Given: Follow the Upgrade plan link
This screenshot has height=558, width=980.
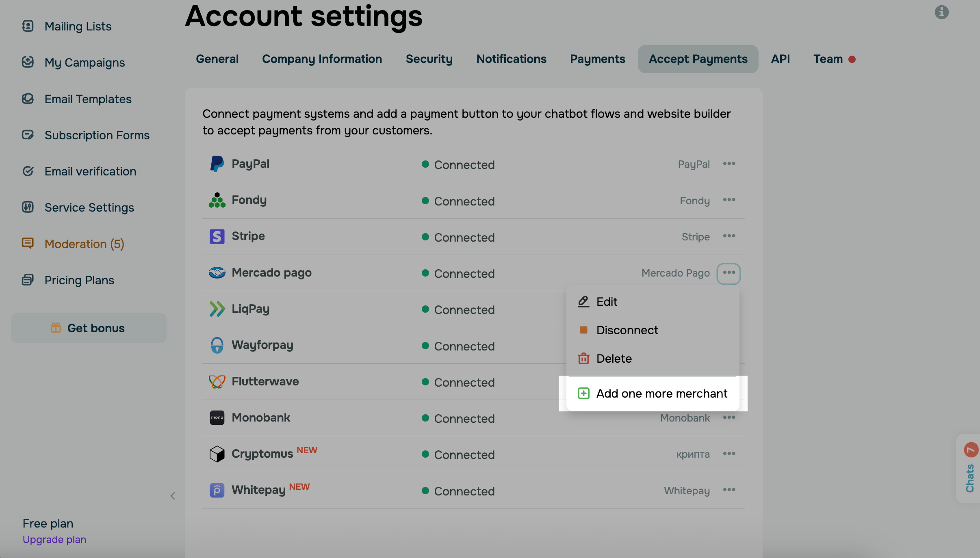Looking at the screenshot, I should point(54,539).
